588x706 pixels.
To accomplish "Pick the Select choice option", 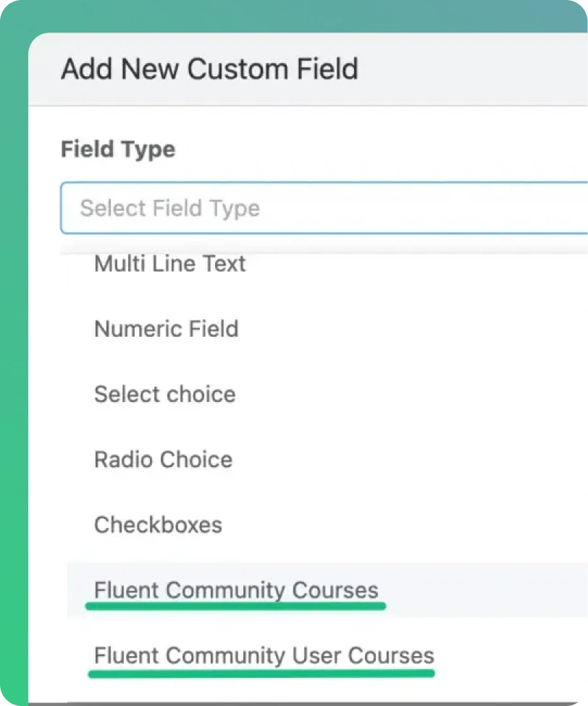I will [165, 394].
